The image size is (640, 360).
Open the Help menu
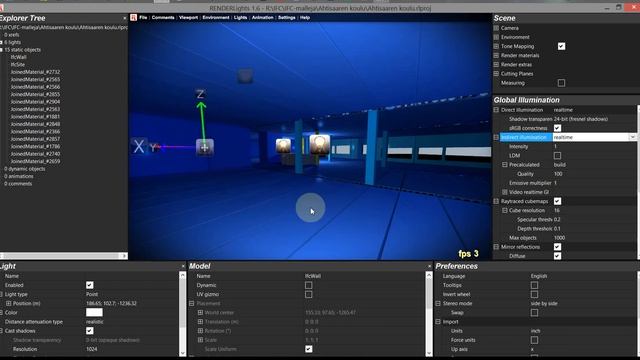[305, 18]
